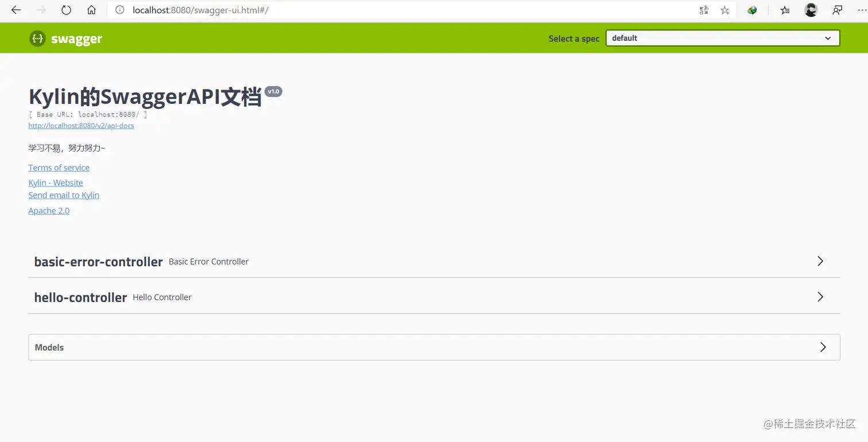Expand basic-error-controller chevron
Screen dimensions: 868x442
(x=820, y=261)
